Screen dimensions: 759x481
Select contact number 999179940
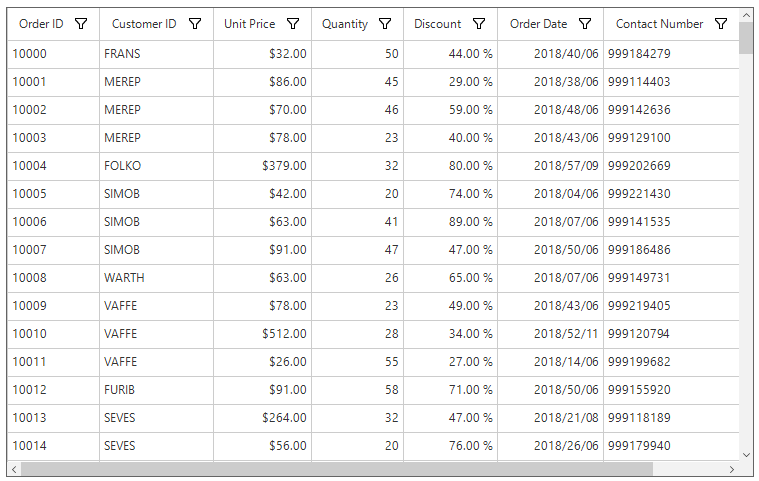coord(671,447)
